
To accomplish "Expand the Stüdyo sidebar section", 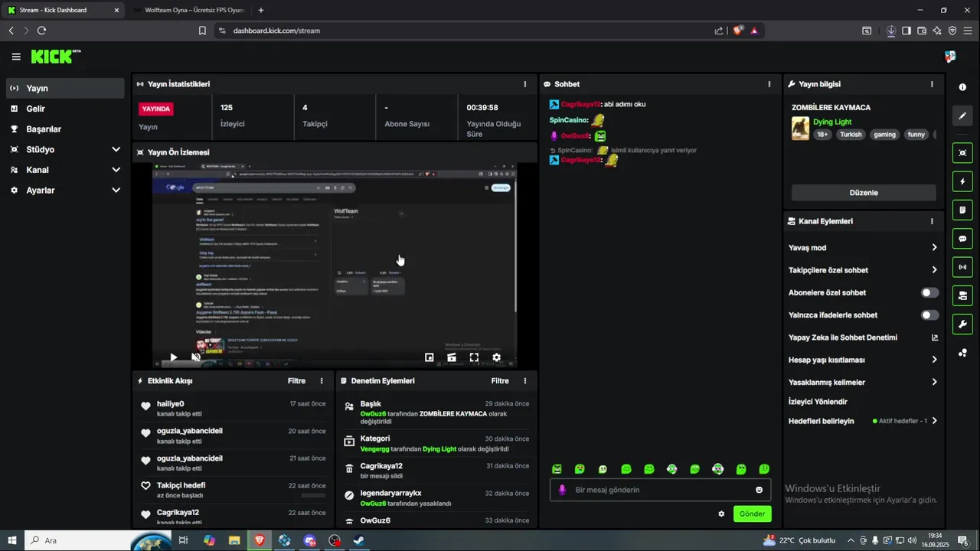I will pyautogui.click(x=65, y=149).
